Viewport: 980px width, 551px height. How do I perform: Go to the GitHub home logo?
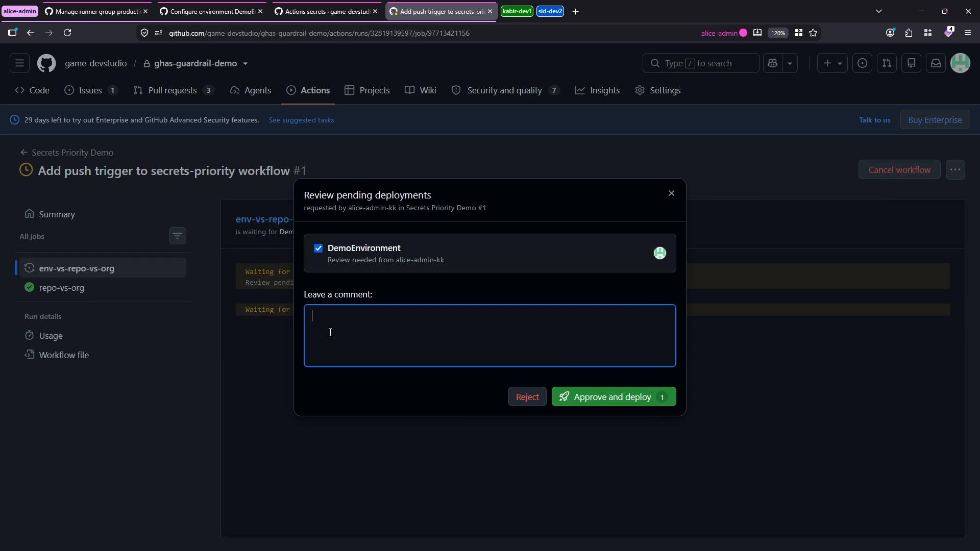(x=46, y=63)
